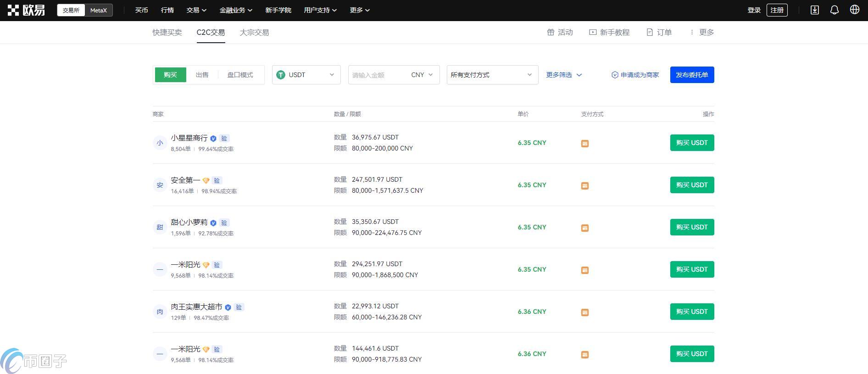Viewport: 868px width, 374px height.
Task: Expand the 用户支持 nav dropdown
Action: click(320, 10)
